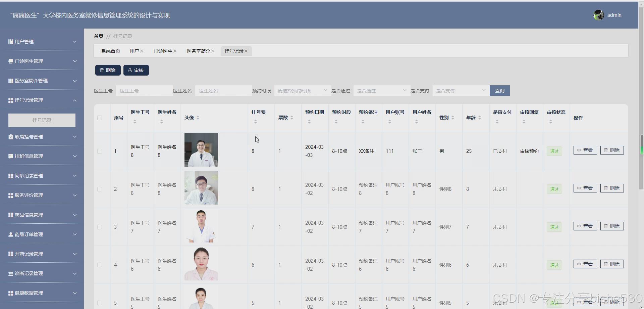The width and height of the screenshot is (644, 309).
Task: View the row 1 record for 张三
Action: tap(585, 150)
